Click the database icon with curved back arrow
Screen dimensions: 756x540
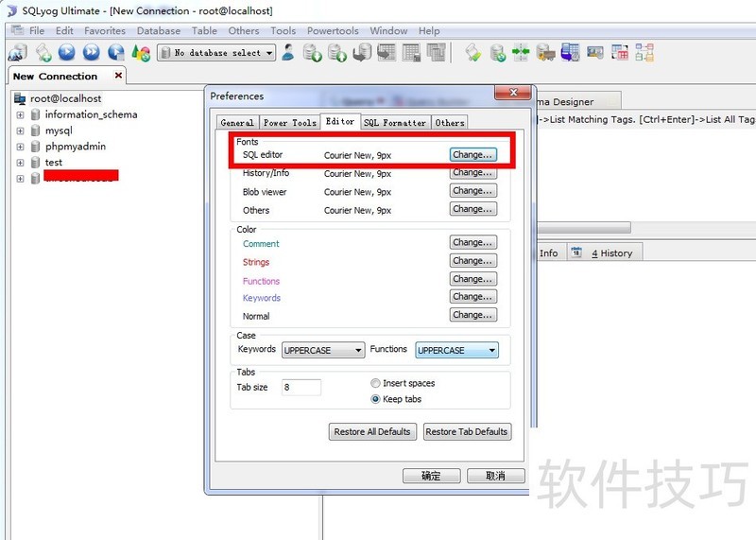(x=362, y=52)
